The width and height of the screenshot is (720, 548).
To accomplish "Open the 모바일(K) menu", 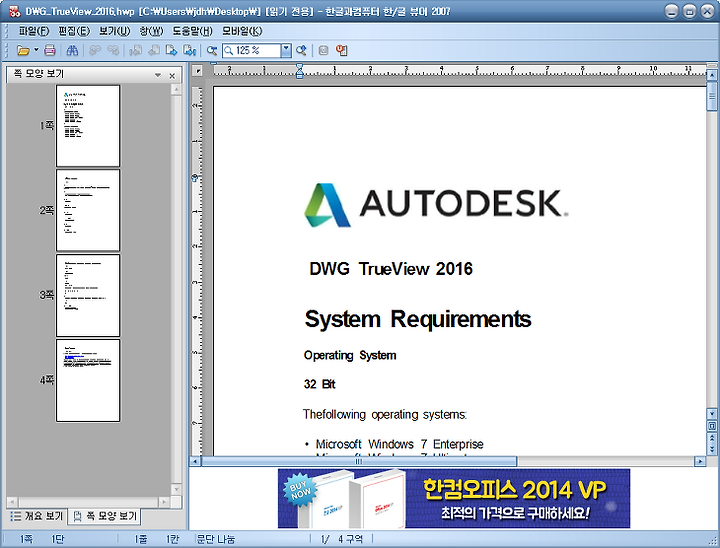I will 242,31.
